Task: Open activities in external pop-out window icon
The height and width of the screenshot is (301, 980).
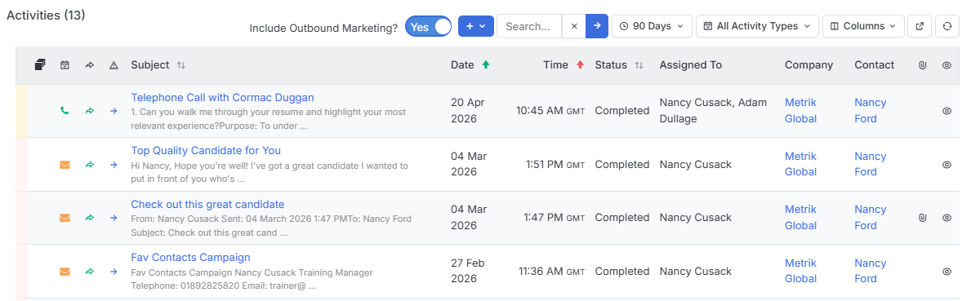Action: [920, 26]
